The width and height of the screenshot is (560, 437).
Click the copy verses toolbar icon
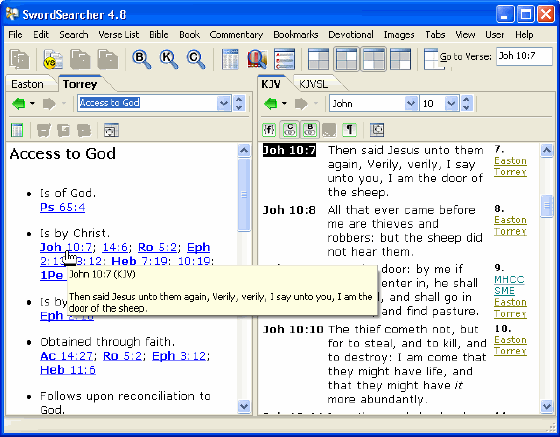click(x=19, y=59)
